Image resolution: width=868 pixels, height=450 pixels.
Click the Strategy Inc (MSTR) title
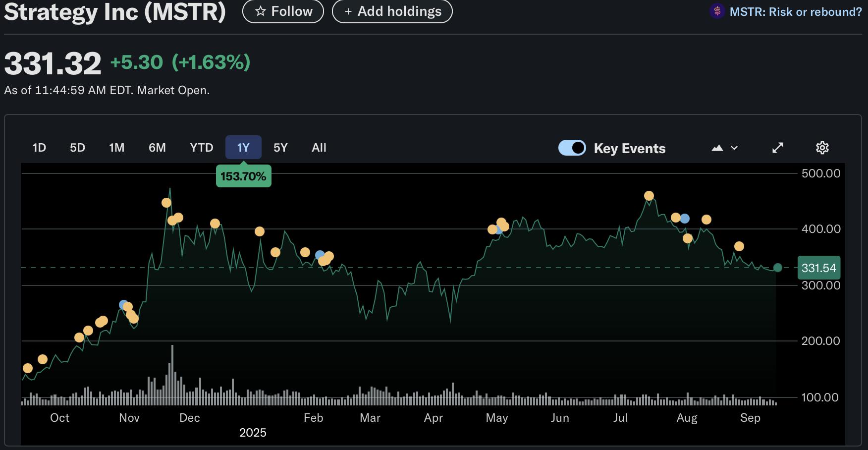(115, 11)
